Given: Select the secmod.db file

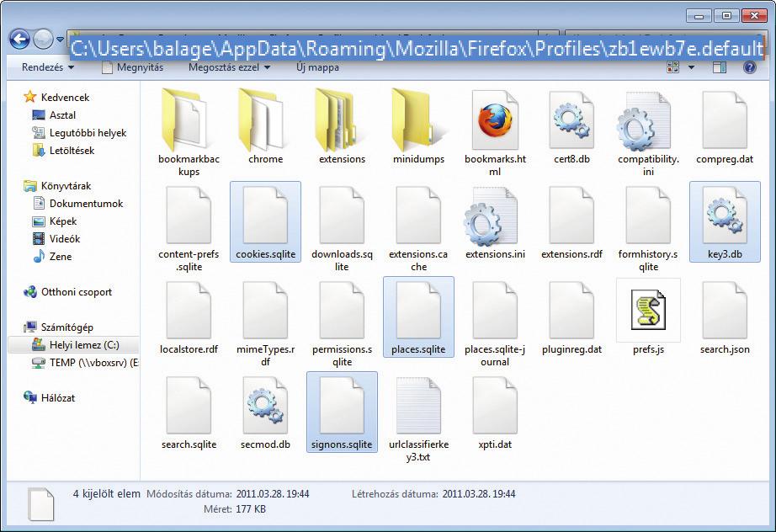Looking at the screenshot, I should [x=265, y=412].
